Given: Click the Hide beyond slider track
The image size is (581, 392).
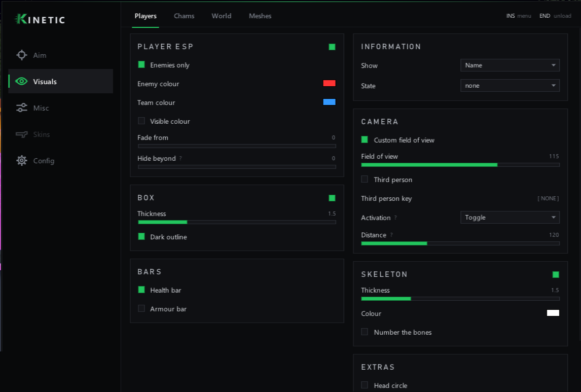Looking at the screenshot, I should [x=237, y=167].
